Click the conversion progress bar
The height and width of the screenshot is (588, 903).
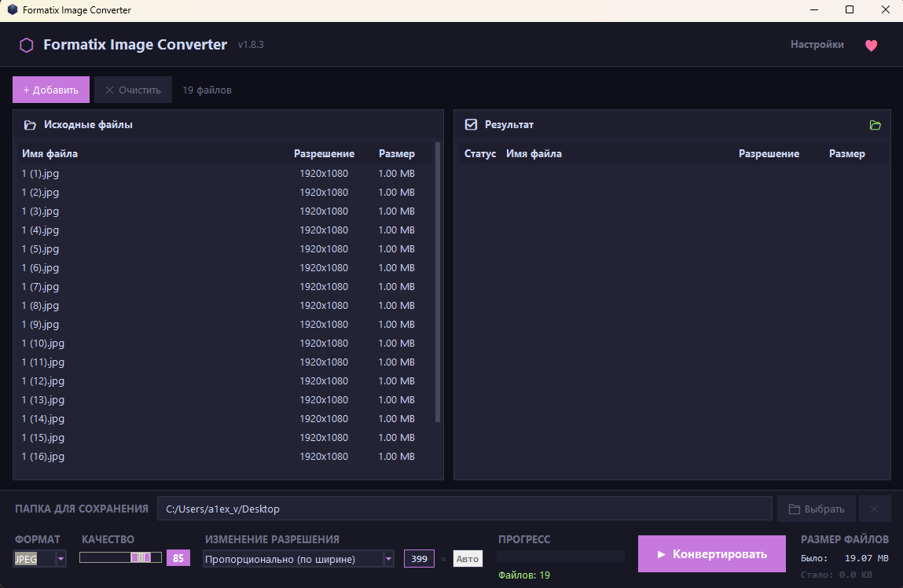click(x=560, y=557)
